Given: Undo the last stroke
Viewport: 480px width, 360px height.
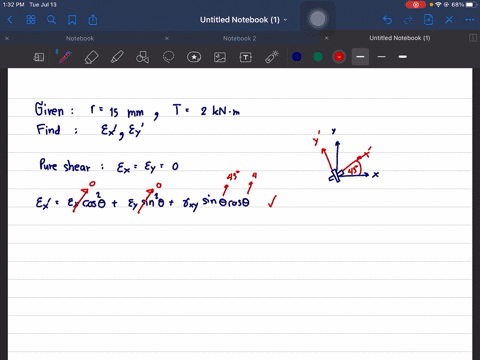Looking at the screenshot, I should click(x=387, y=20).
